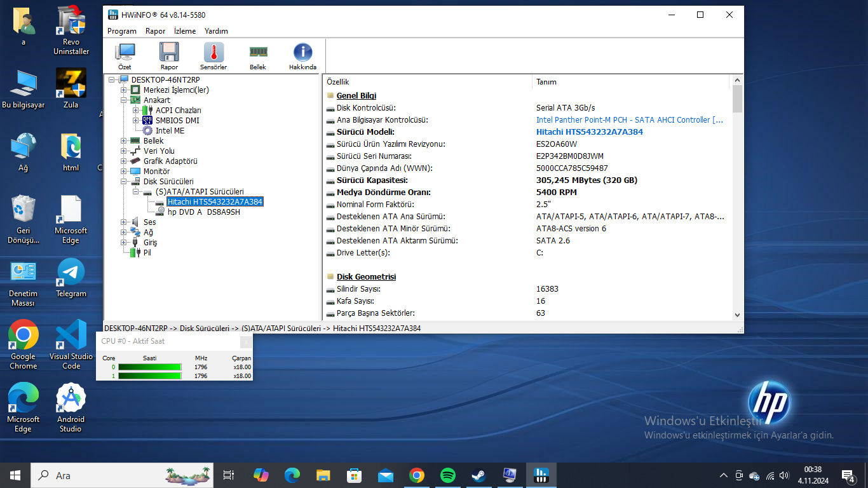Collapse the DESKTOP-46NT2RP root node
Viewport: 868px width, 488px height.
point(112,80)
